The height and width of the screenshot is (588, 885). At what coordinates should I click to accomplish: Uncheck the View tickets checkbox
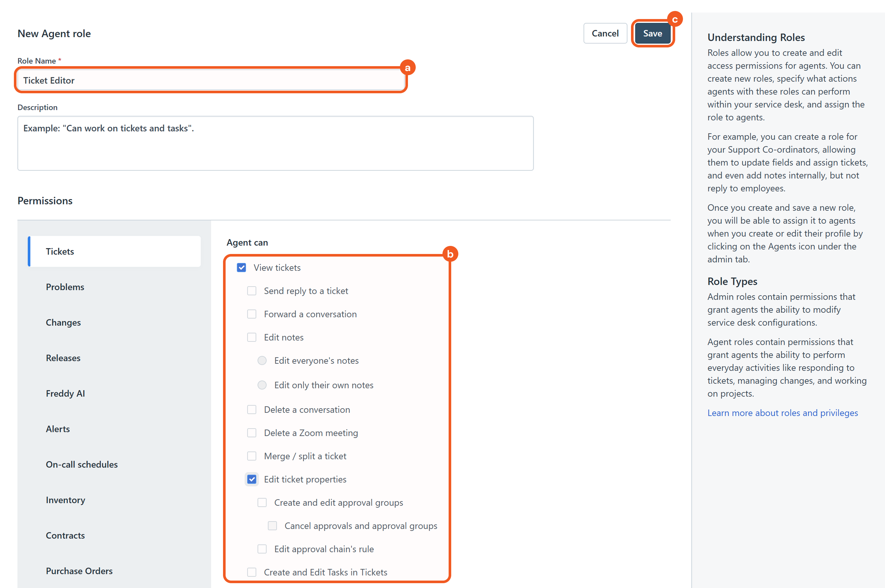(241, 268)
